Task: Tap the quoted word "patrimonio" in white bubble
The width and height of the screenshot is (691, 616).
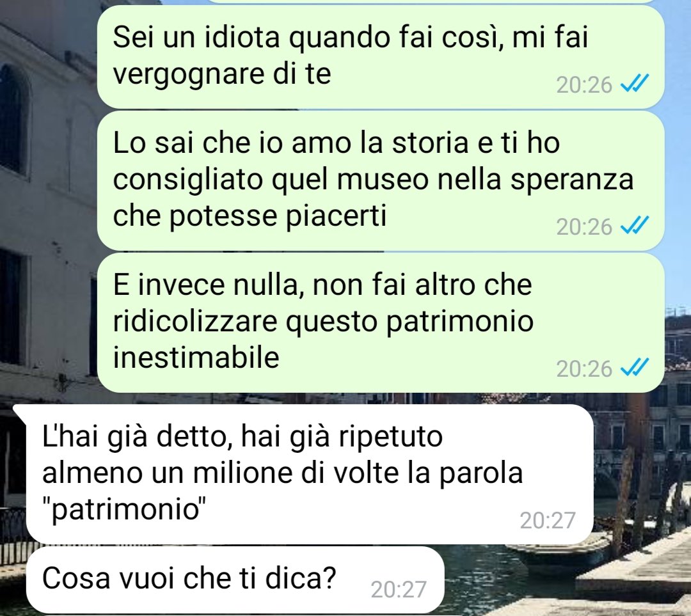Action: click(124, 509)
